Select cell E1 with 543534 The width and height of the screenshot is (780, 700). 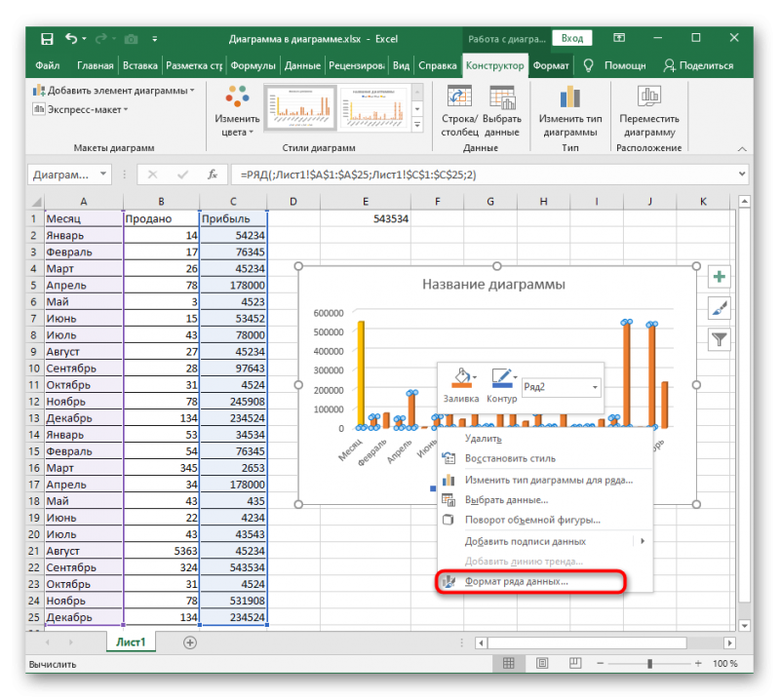[366, 219]
